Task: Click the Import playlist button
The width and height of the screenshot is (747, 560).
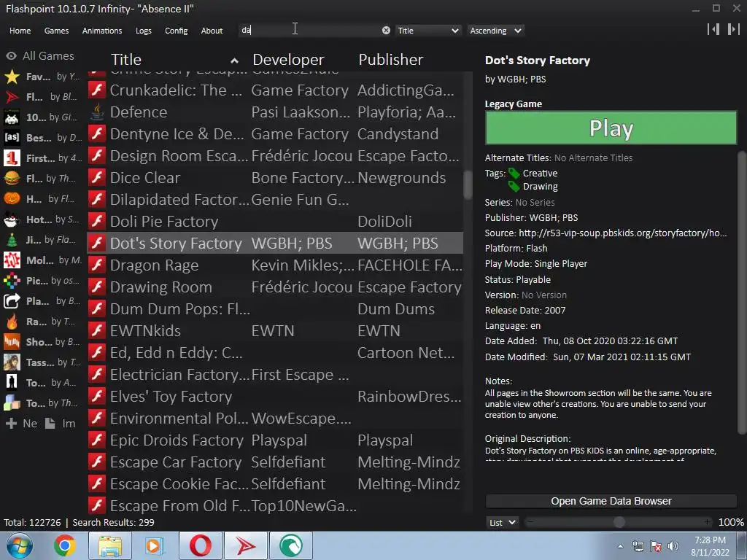Action: pos(61,424)
